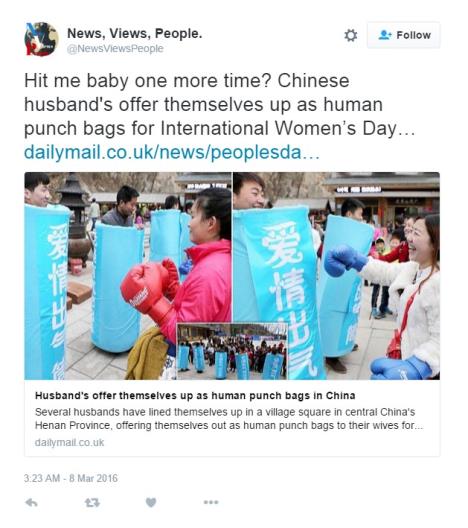Viewport: 468px width, 528px height.
Task: Open the News, Views, People profile avatar
Action: (x=42, y=39)
